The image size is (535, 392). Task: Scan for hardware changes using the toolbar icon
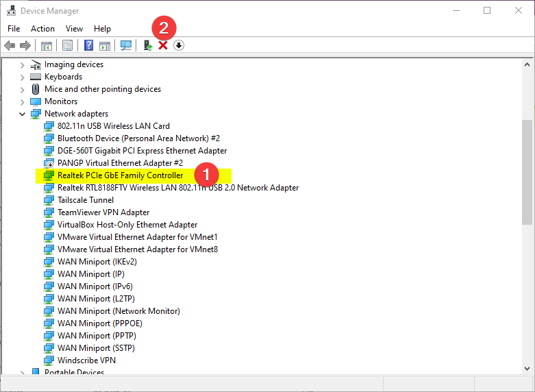(x=126, y=45)
